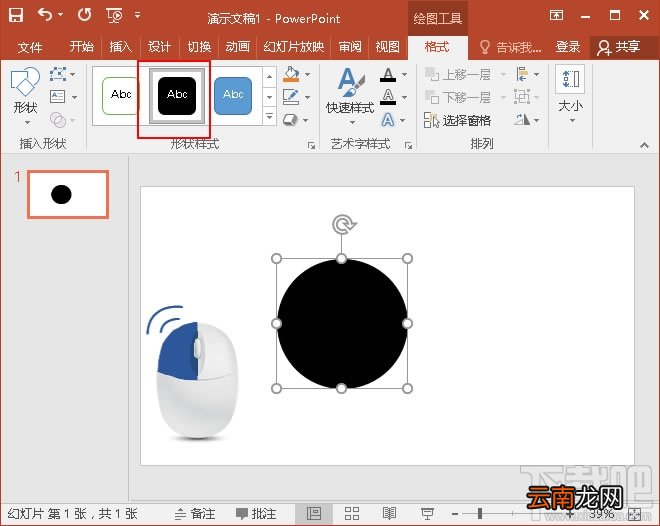Collapse the ribbon with the chevron
Viewport: 660px width, 526px height.
[644, 146]
